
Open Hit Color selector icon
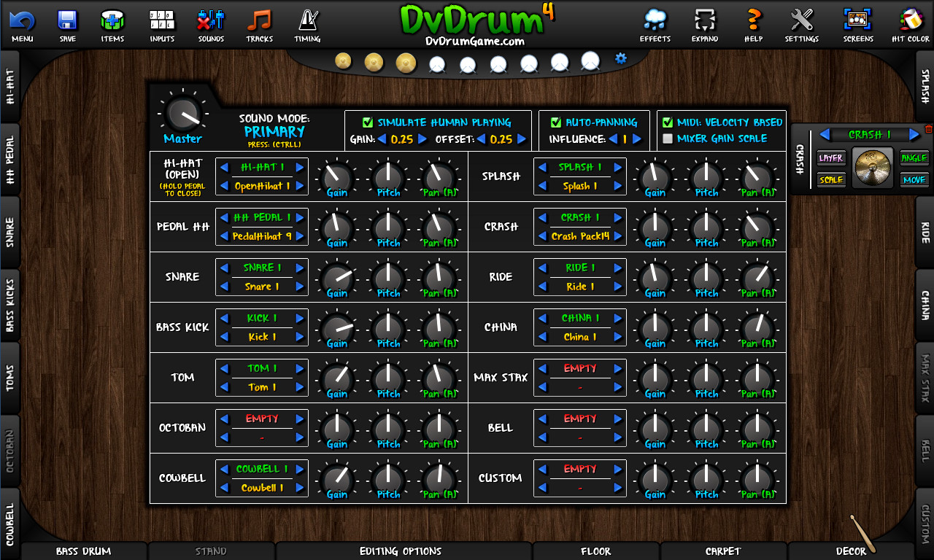click(911, 24)
